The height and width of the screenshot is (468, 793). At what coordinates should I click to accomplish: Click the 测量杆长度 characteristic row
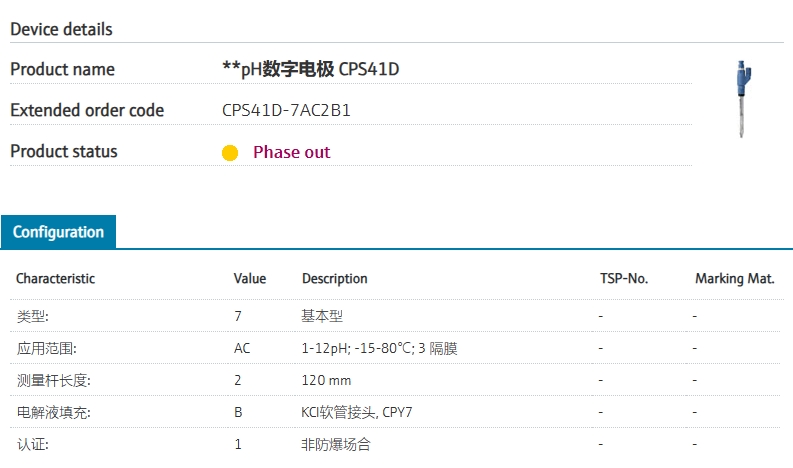tap(395, 380)
